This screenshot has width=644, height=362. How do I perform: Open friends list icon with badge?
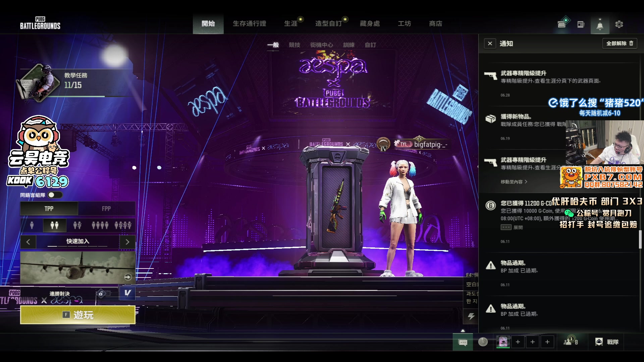click(x=571, y=341)
